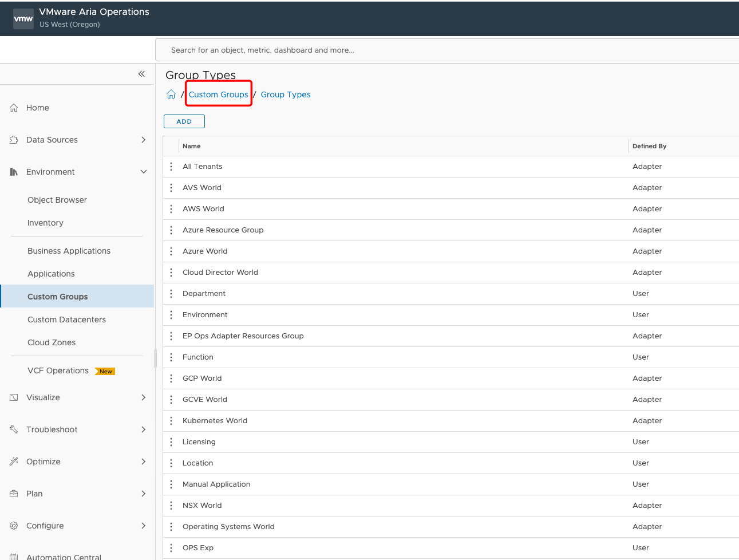Open the kebab menu for Environment row
Screen dimensions: 739x560
(x=171, y=315)
